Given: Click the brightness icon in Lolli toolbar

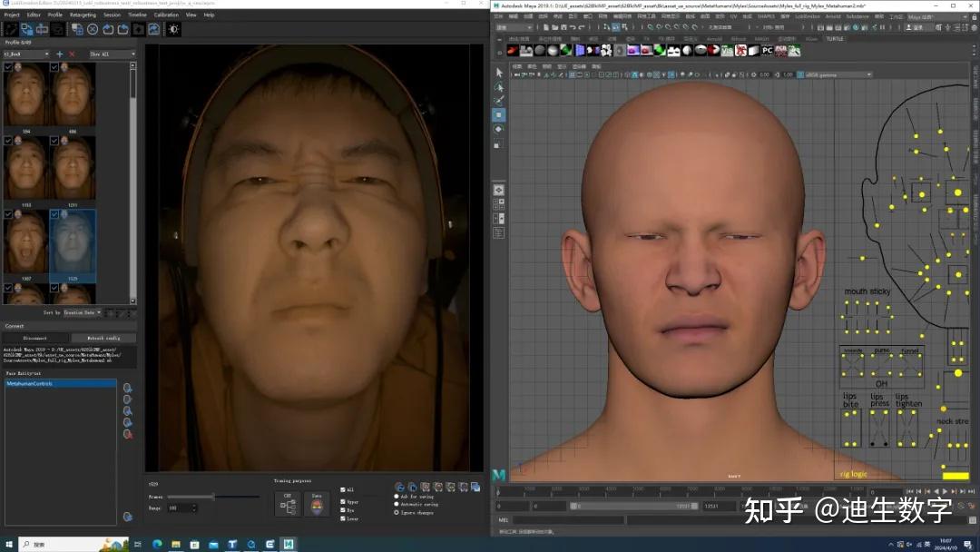Looking at the screenshot, I should click(x=174, y=29).
